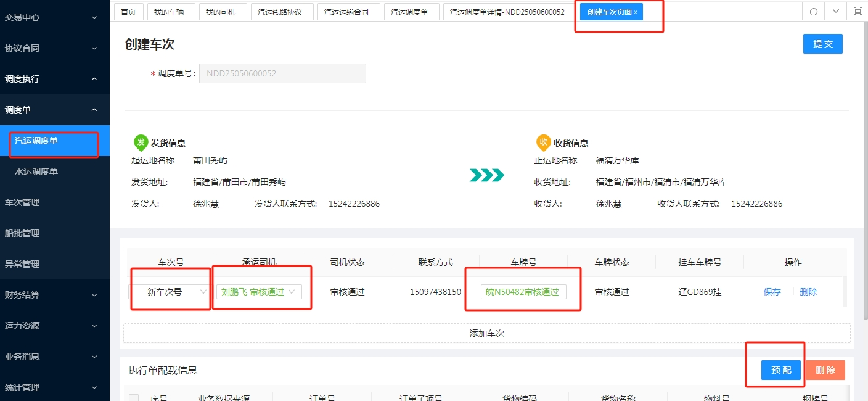Click the green triple-arrow route icon
Screen dimensions: 868x401
tap(487, 176)
